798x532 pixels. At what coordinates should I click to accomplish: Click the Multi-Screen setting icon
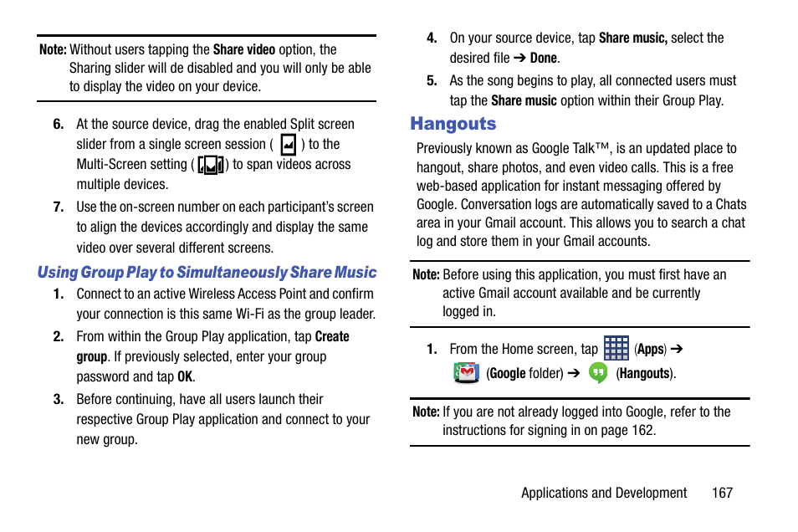coord(211,165)
